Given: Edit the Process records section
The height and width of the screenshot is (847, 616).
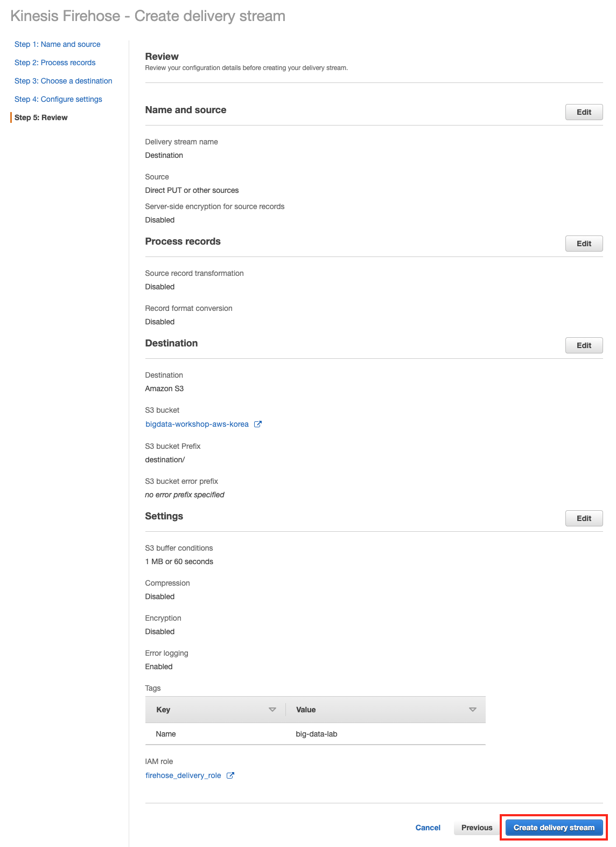Looking at the screenshot, I should click(584, 244).
